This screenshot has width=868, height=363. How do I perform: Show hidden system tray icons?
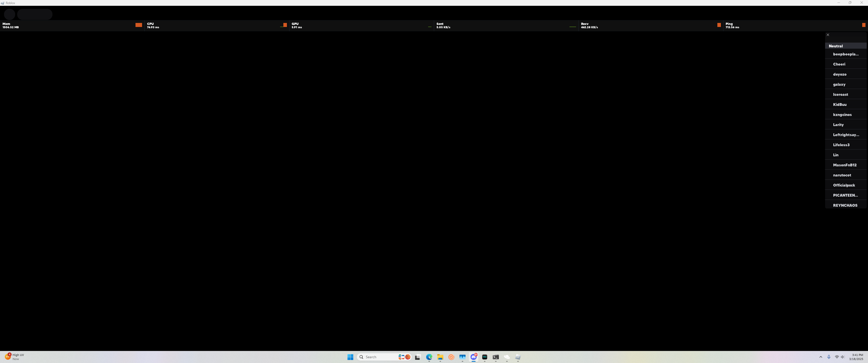point(821,357)
